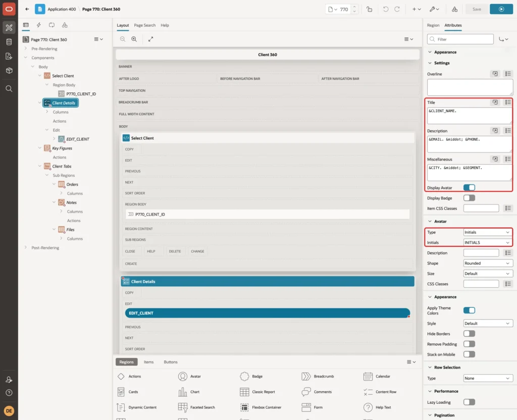Collapse the Avatar section
Viewport: 517px width, 420px height.
tap(430, 221)
